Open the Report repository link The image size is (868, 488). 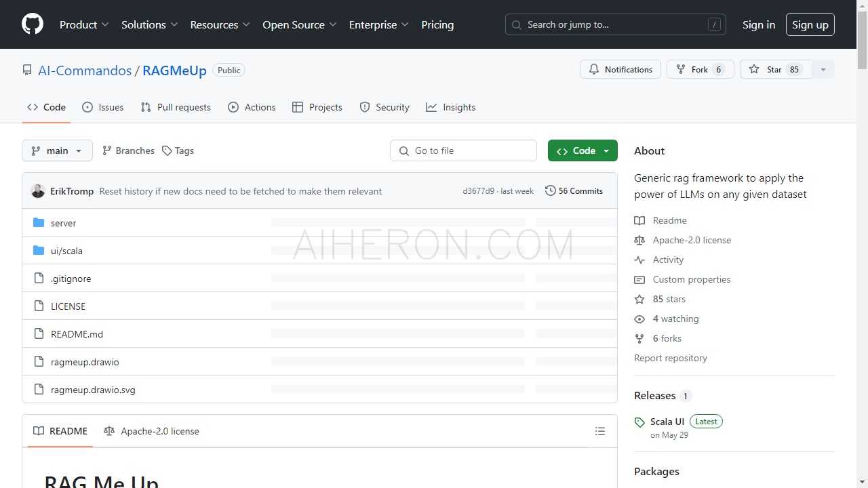click(670, 358)
